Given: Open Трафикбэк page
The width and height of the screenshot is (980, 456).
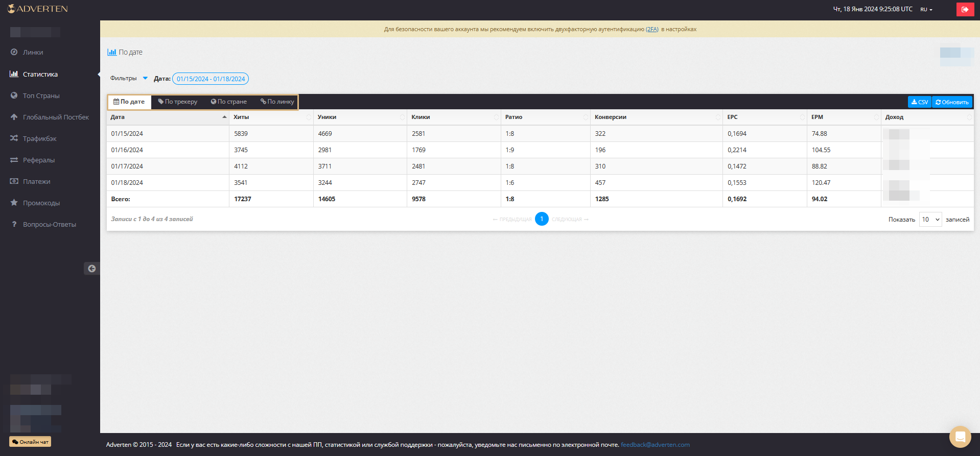Looking at the screenshot, I should [40, 138].
